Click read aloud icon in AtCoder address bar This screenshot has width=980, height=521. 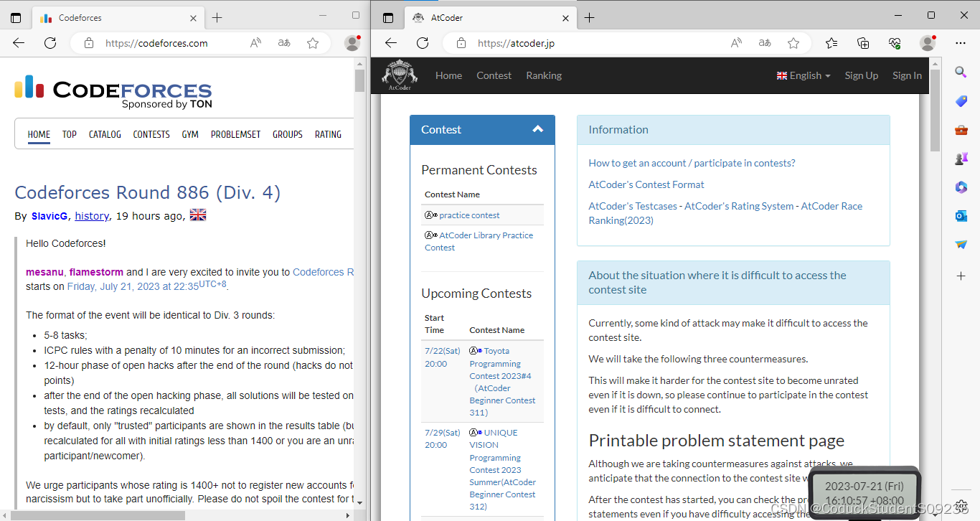(736, 43)
